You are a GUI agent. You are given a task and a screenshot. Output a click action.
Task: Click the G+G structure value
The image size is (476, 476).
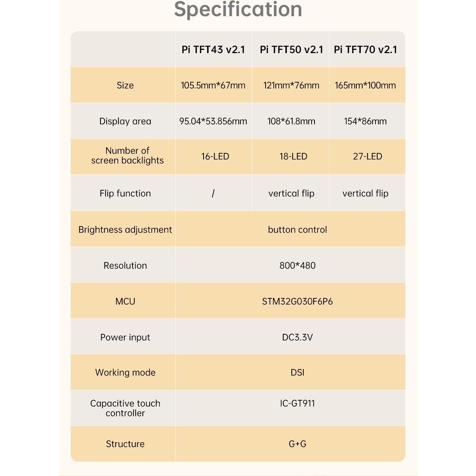(297, 444)
